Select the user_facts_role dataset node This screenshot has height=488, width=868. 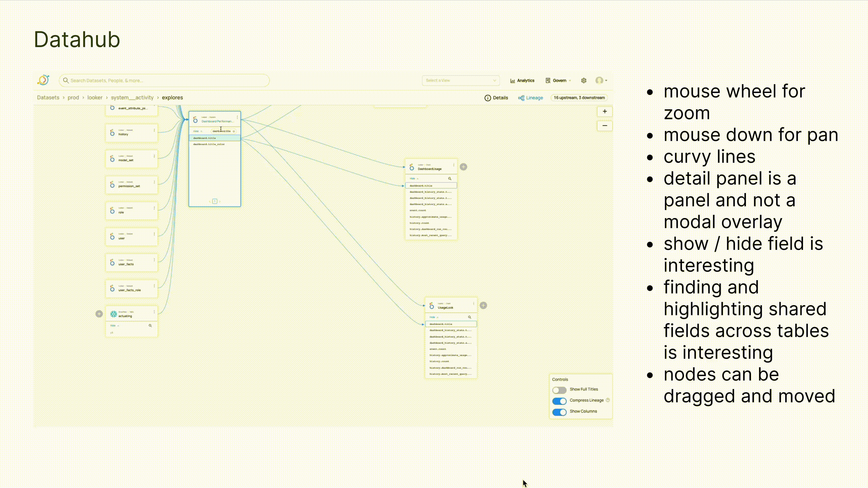click(131, 289)
